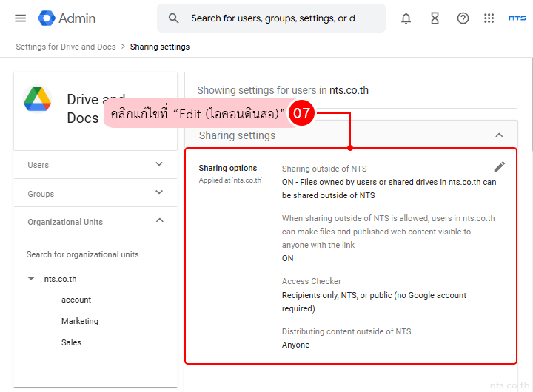Click the Google Drive logo icon
Viewport: 533px width, 392px height.
click(x=37, y=99)
